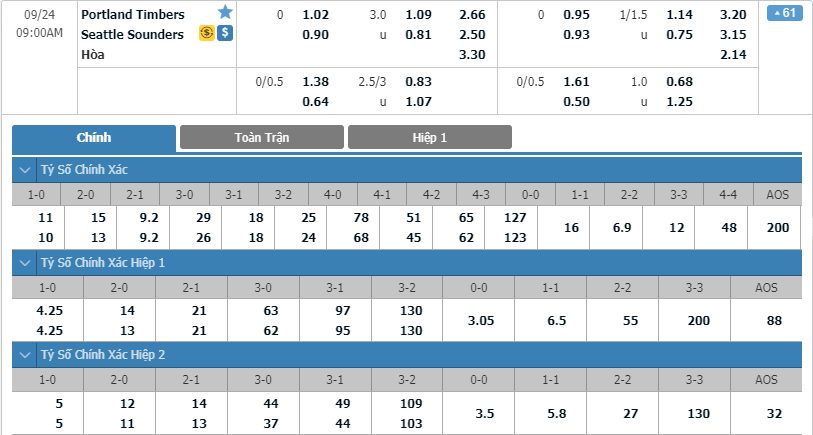Image resolution: width=813 pixels, height=435 pixels.
Task: Switch to the Toàn Trận tab
Action: [x=262, y=137]
